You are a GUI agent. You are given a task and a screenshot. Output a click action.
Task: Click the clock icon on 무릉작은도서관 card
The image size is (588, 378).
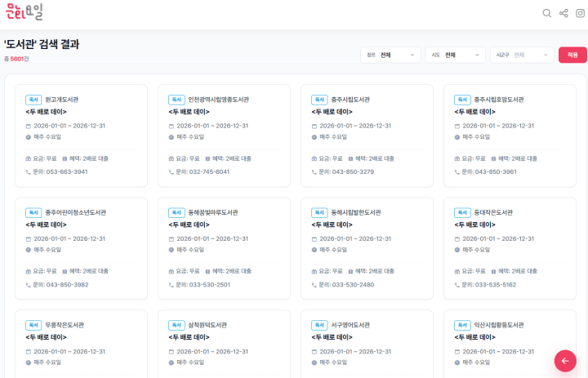(28, 362)
